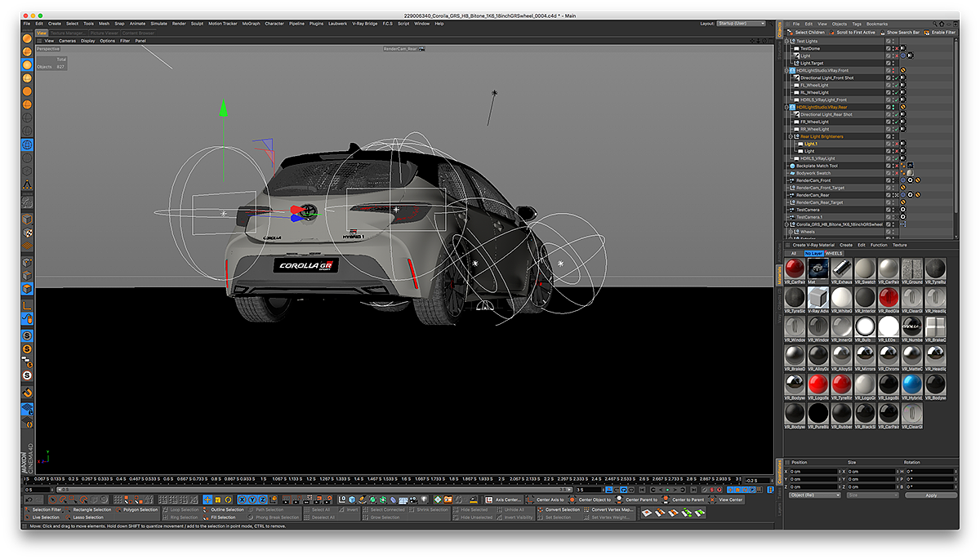Click the View Center icon

pyautogui.click(x=714, y=499)
